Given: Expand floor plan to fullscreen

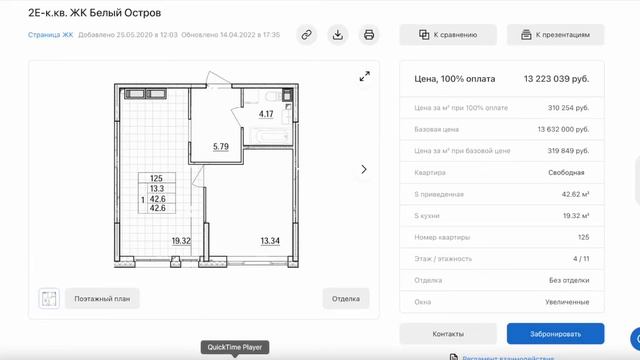Looking at the screenshot, I should tap(364, 76).
